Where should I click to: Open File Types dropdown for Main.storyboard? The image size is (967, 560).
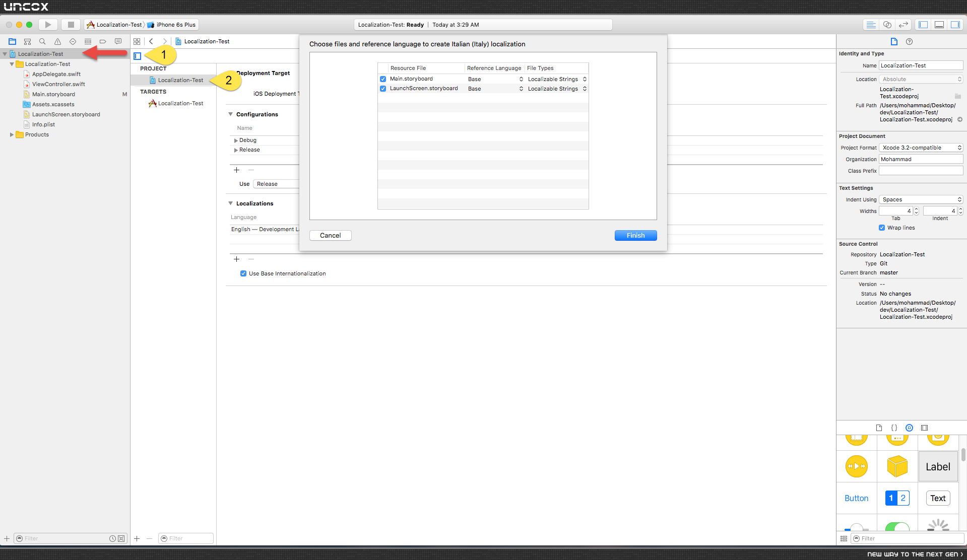pyautogui.click(x=557, y=79)
